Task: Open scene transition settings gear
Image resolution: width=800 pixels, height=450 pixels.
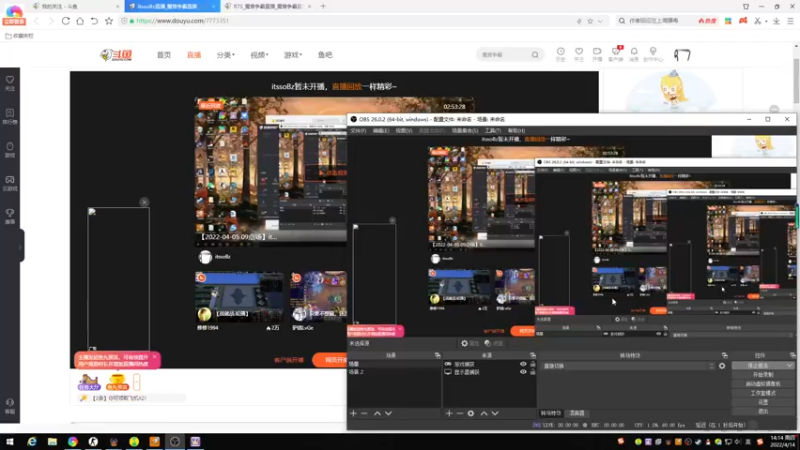Action: tap(722, 366)
